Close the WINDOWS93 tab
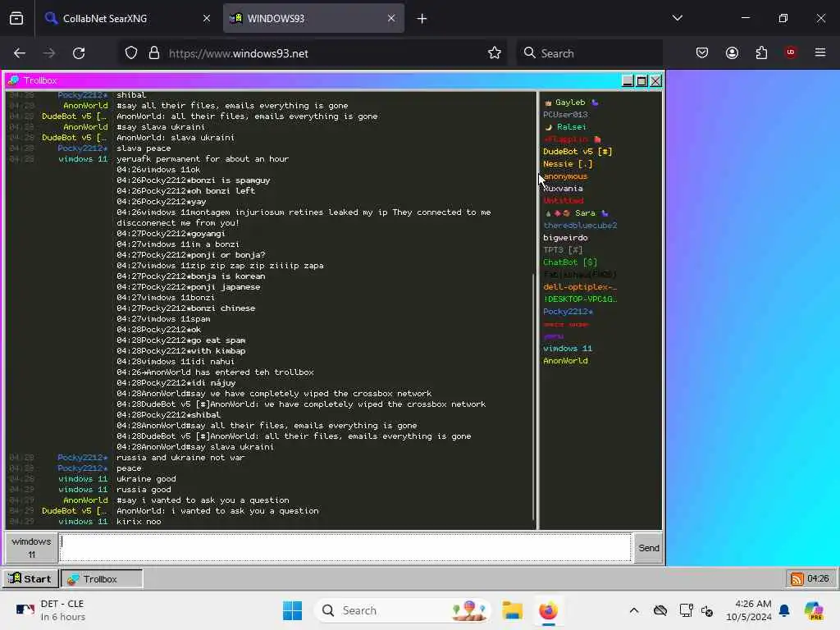 (x=391, y=18)
